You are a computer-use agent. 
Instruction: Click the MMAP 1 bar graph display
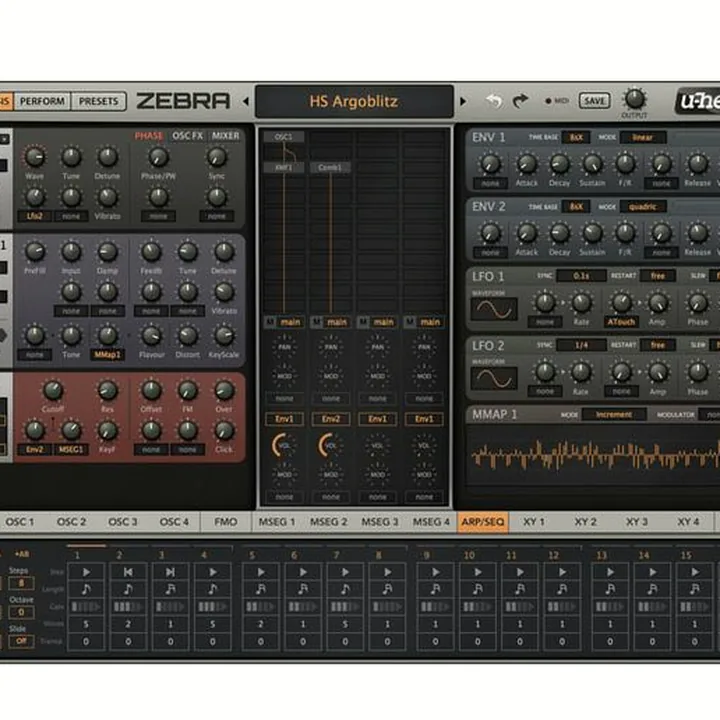pos(595,456)
